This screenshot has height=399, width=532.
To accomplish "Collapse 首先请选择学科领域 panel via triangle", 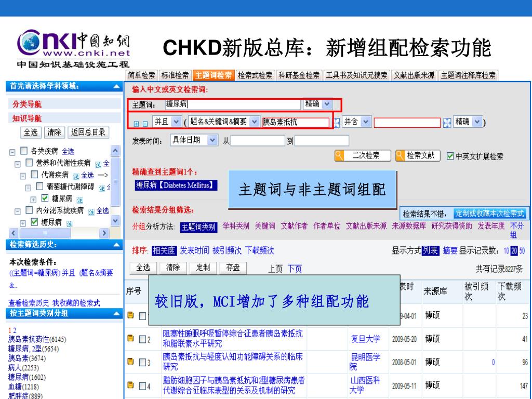I will [116, 87].
